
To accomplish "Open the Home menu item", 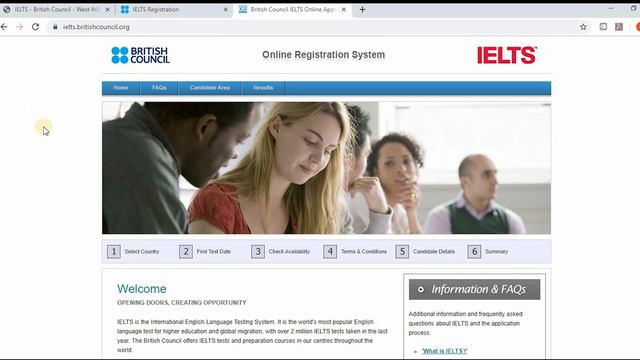I will tap(121, 88).
